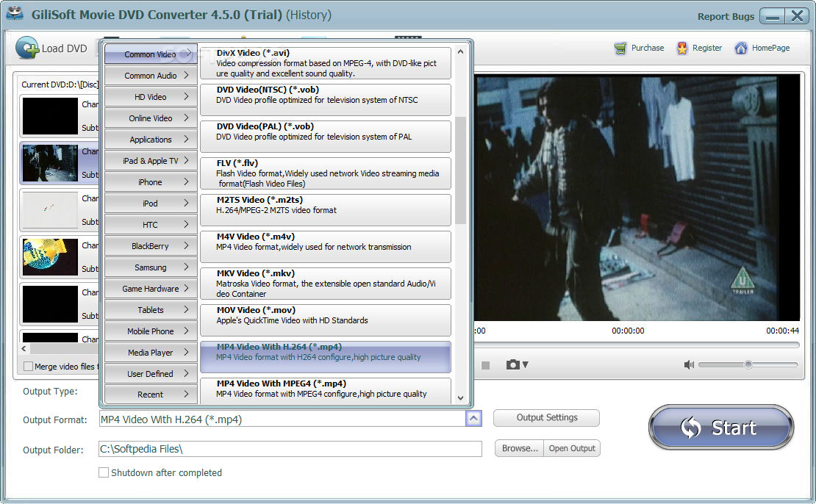Viewport: 816px width, 504px height.
Task: Click Browse... for output folder
Action: click(519, 448)
